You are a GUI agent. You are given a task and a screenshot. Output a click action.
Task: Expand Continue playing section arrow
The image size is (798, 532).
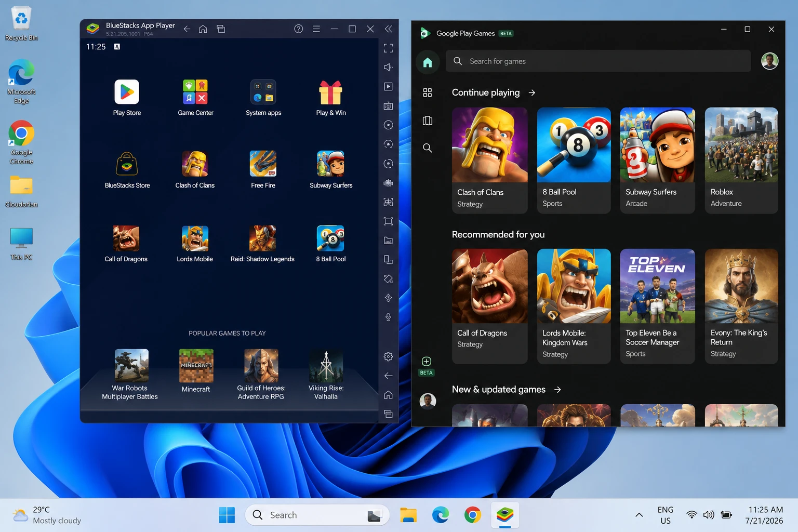(x=532, y=93)
